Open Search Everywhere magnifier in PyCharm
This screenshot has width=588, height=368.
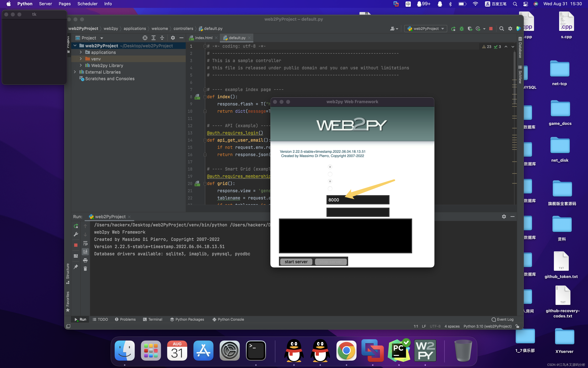502,29
